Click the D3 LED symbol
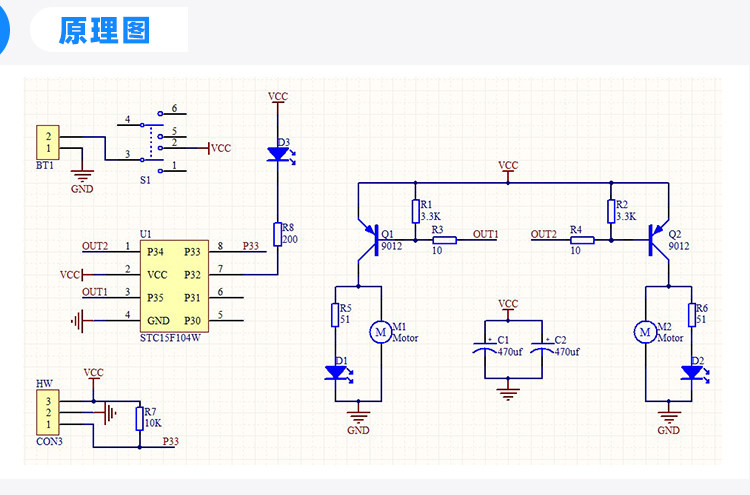The height and width of the screenshot is (495, 750). (x=280, y=155)
